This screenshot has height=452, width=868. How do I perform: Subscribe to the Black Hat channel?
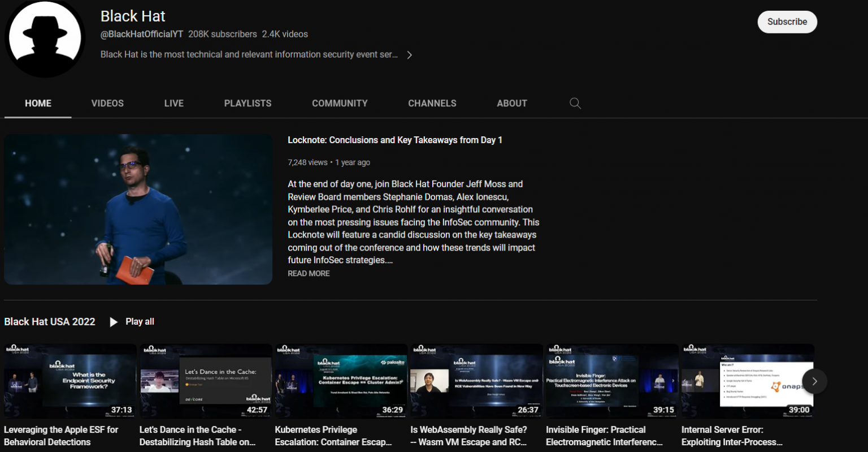click(787, 21)
